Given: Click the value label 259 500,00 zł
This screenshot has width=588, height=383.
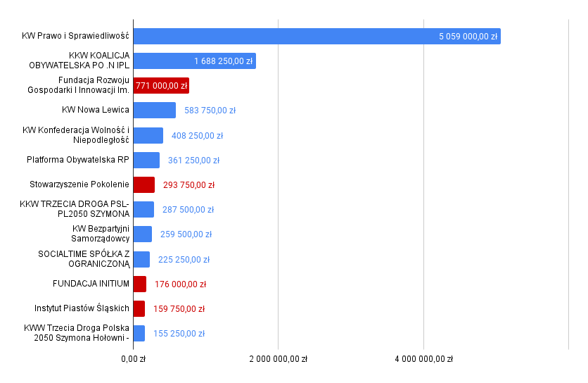Looking at the screenshot, I should pyautogui.click(x=186, y=234).
